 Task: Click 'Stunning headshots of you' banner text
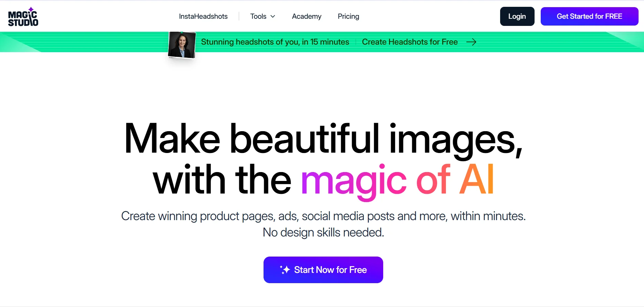(x=275, y=42)
